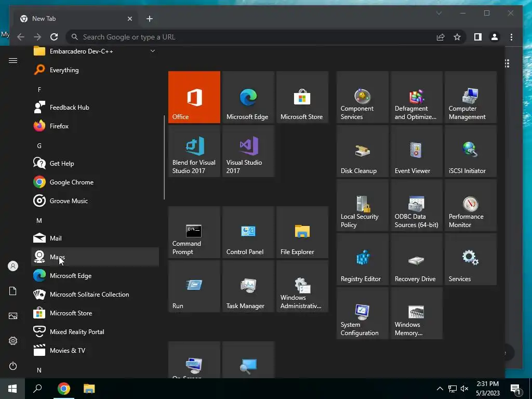Open Recovery Drive tile
The image size is (532, 399).
coord(416,259)
